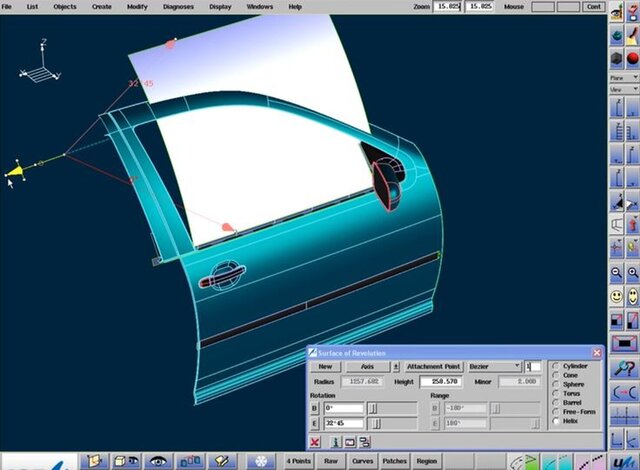640x470 pixels.
Task: Click the C-arrow-C curve matching icon
Action: [x=624, y=392]
